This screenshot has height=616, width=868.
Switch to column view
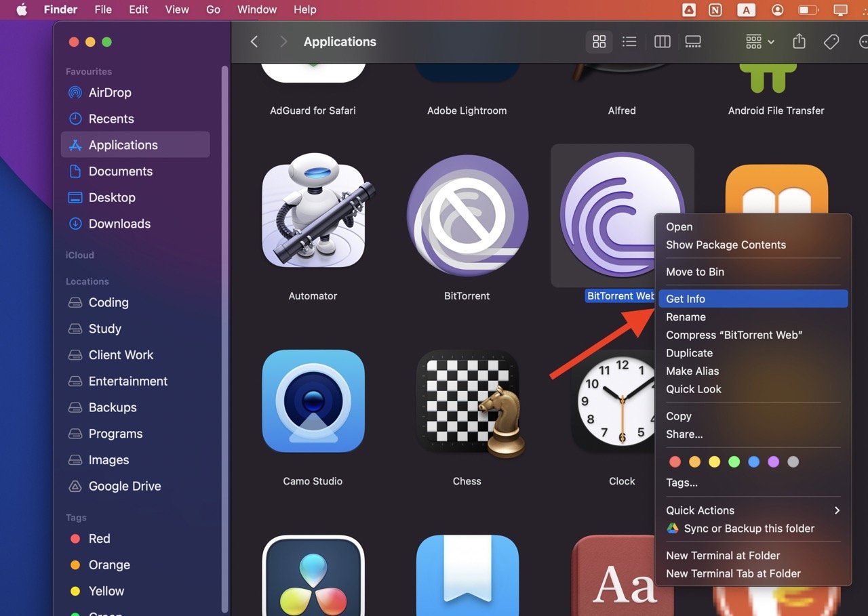[x=662, y=42]
